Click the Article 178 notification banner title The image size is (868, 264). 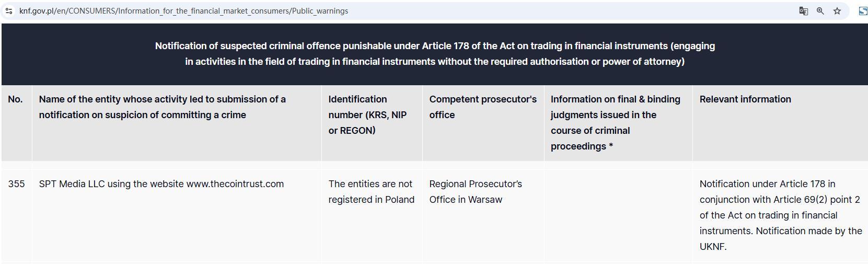point(435,54)
